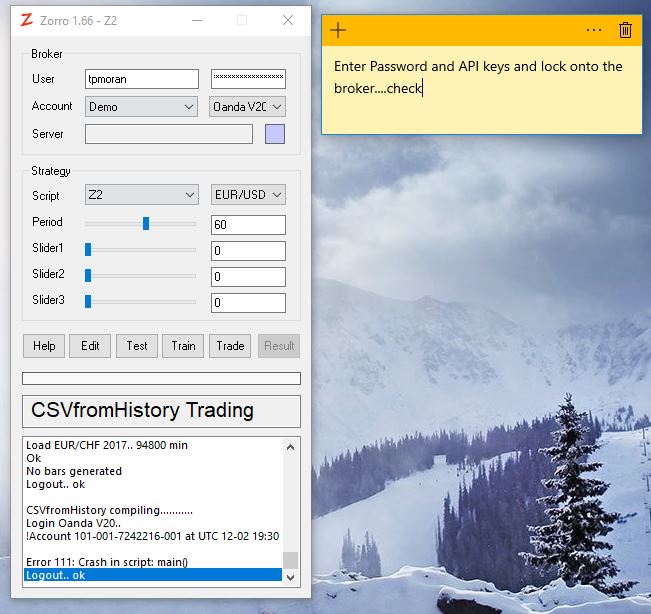This screenshot has height=614, width=651.
Task: Select the '!Account 101-001-7242216-001' log line
Action: click(x=152, y=536)
